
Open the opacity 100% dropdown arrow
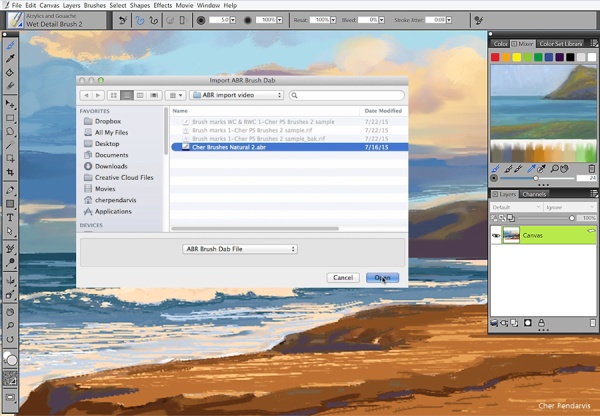(x=280, y=20)
